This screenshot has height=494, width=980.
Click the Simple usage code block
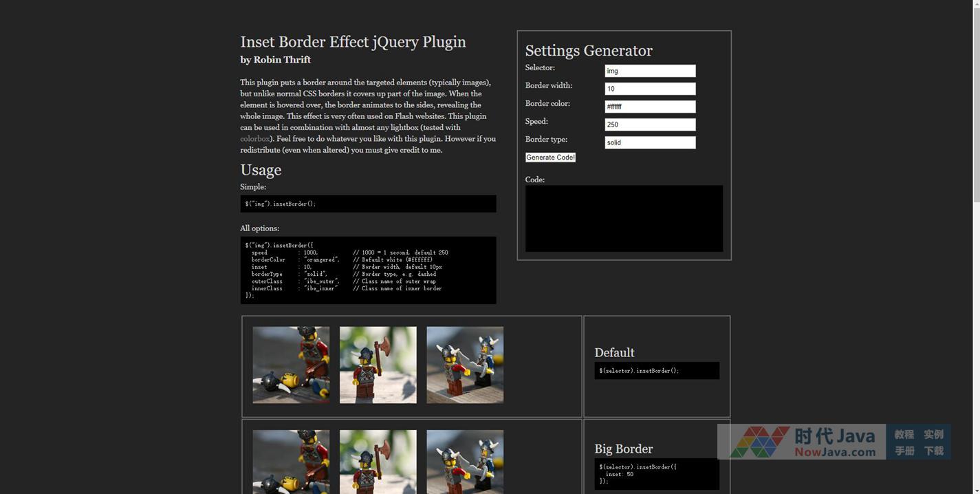click(x=368, y=204)
